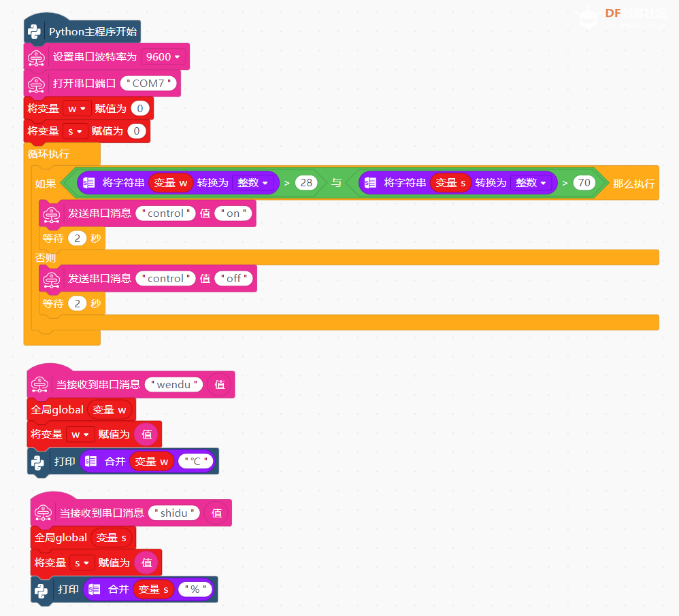This screenshot has width=679, height=616.
Task: Expand the integer type dropdown for variable s
Action: click(x=532, y=183)
